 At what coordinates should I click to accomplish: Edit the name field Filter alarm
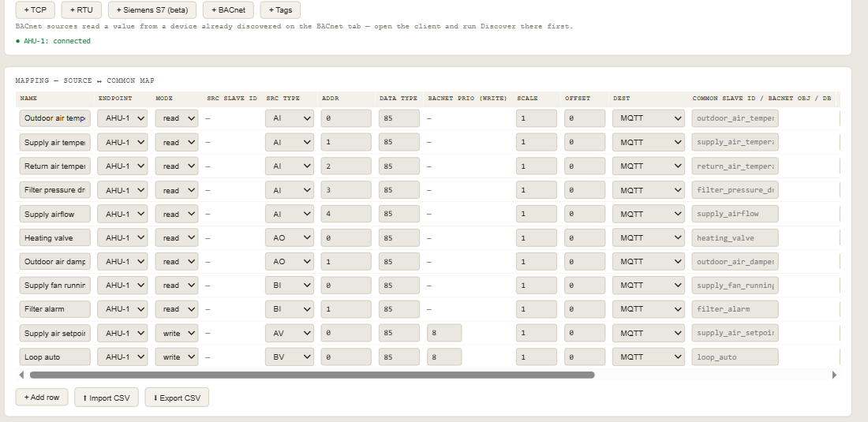pos(54,309)
